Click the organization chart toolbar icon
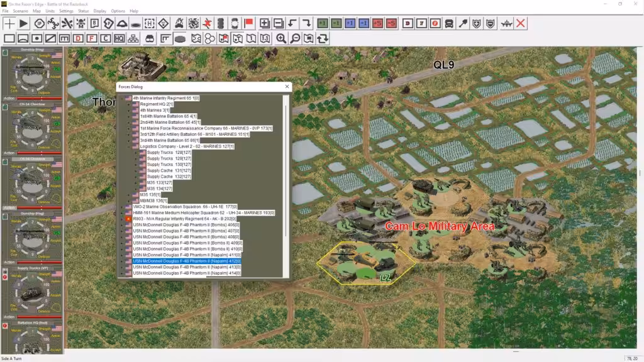 click(x=133, y=38)
